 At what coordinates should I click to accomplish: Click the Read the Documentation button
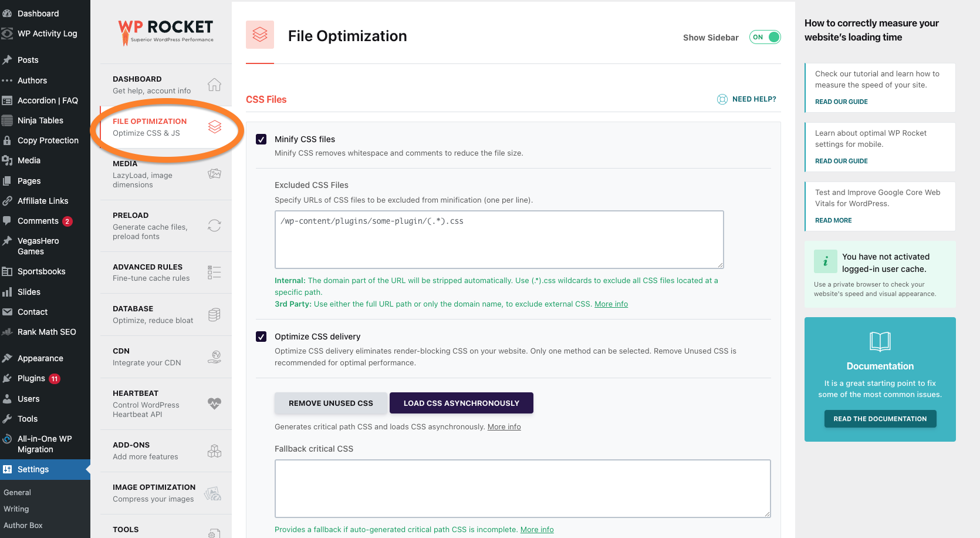point(880,419)
